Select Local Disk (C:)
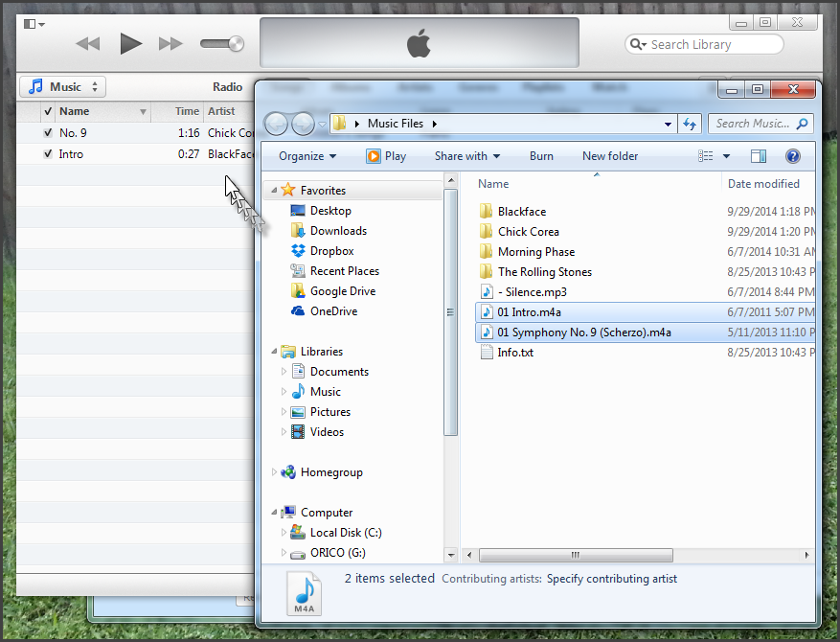Image resolution: width=840 pixels, height=642 pixels. click(346, 532)
